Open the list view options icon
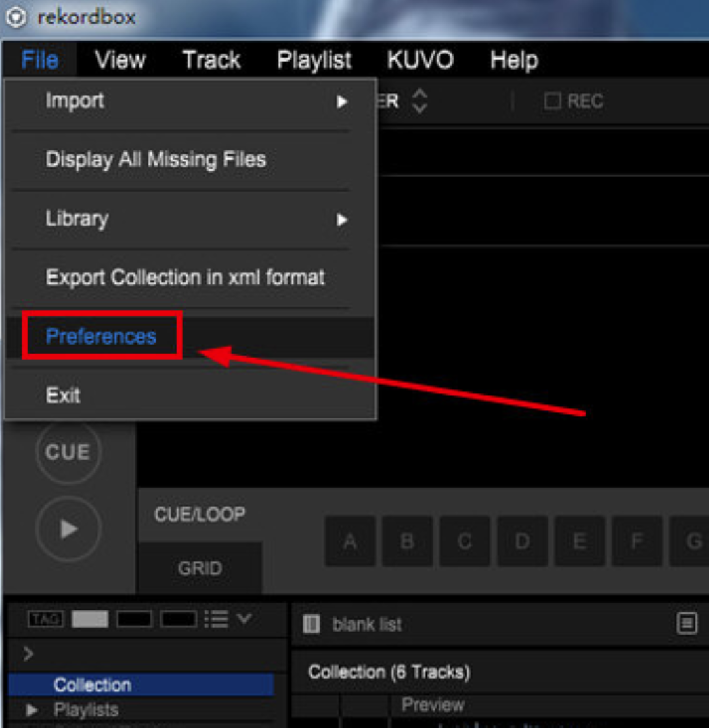709x728 pixels. [217, 619]
